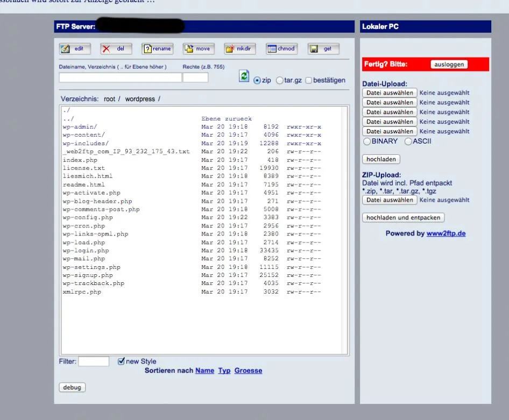Sort file list by Typ
Screen dimensions: 509x420
point(224,371)
